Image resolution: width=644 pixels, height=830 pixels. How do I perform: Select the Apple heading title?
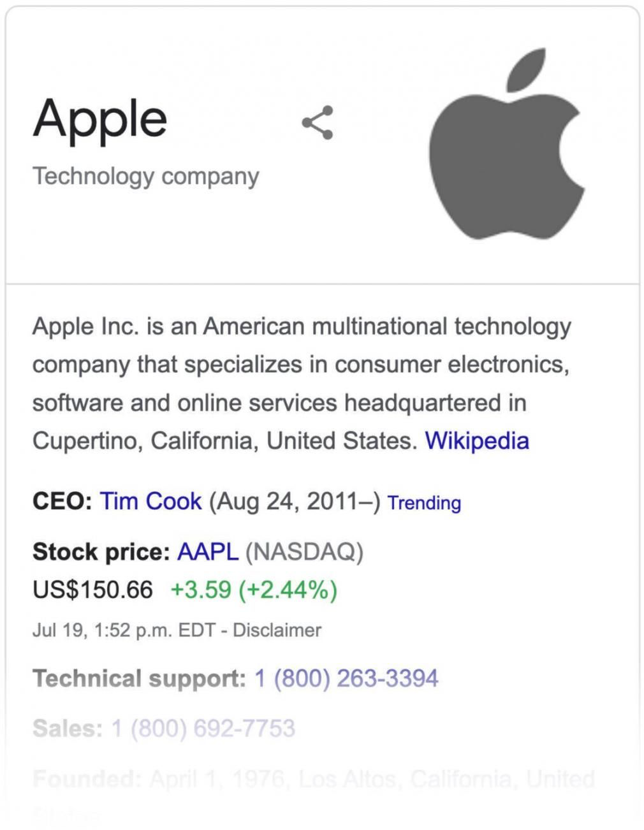coord(100,119)
